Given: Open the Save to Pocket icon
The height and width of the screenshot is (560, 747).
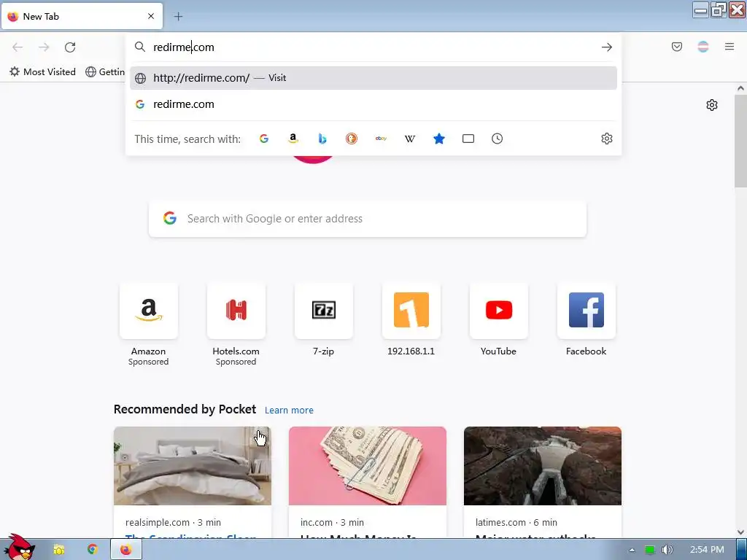Looking at the screenshot, I should pos(676,47).
